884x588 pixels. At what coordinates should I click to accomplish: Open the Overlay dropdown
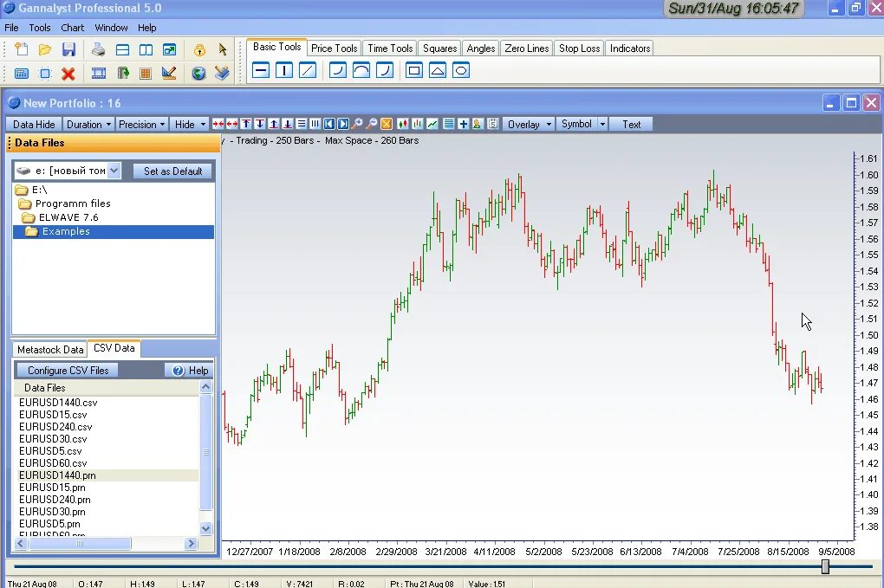tap(529, 125)
